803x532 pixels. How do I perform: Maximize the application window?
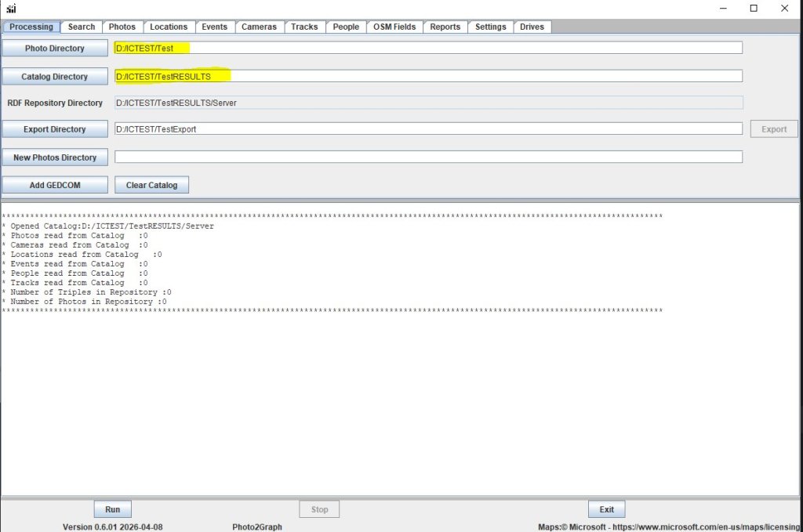pos(754,9)
